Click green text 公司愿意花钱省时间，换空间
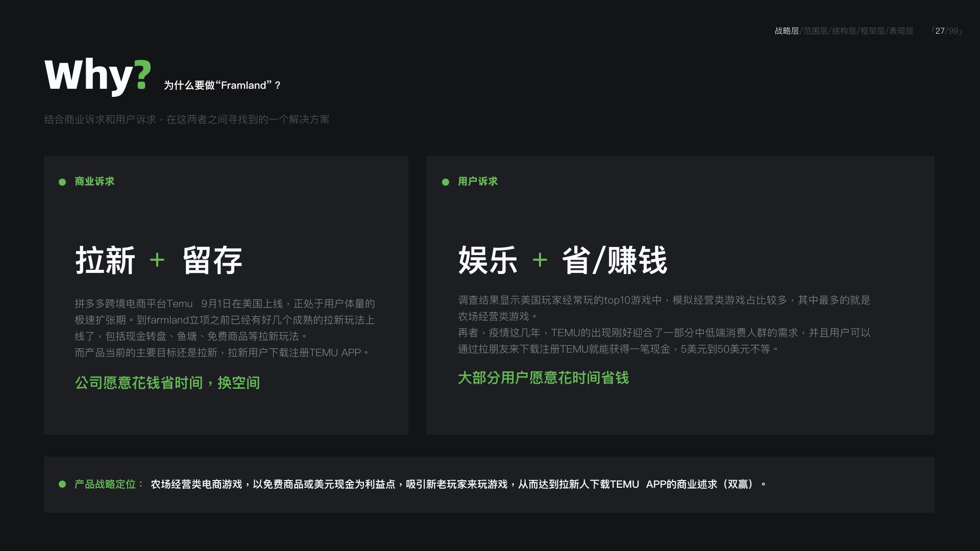This screenshot has width=980, height=551. click(x=167, y=383)
